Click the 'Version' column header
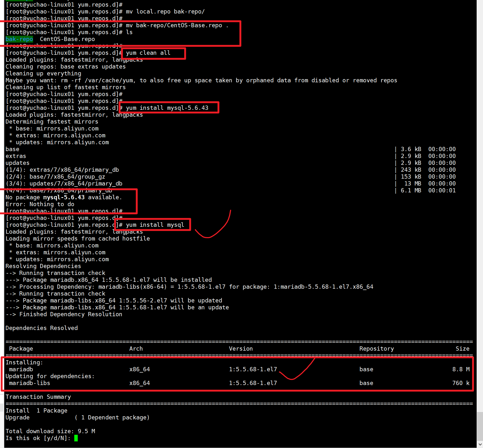 click(241, 349)
